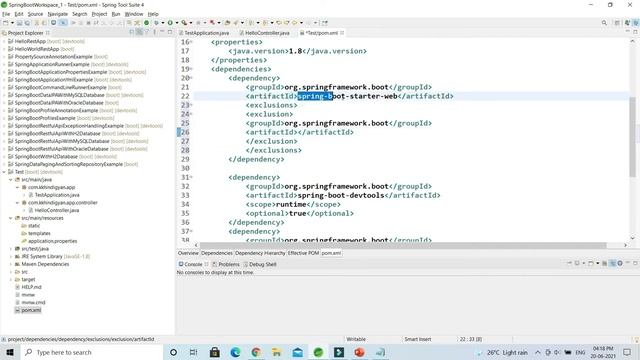The height and width of the screenshot is (360, 640).
Task: Open the New file dropdown arrow
Action: point(12,23)
